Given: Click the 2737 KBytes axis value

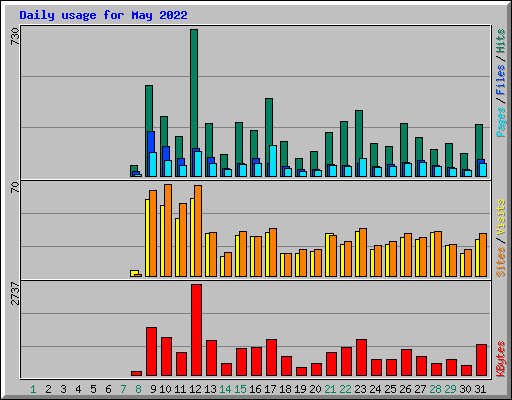Looking at the screenshot, I should click(x=15, y=293).
